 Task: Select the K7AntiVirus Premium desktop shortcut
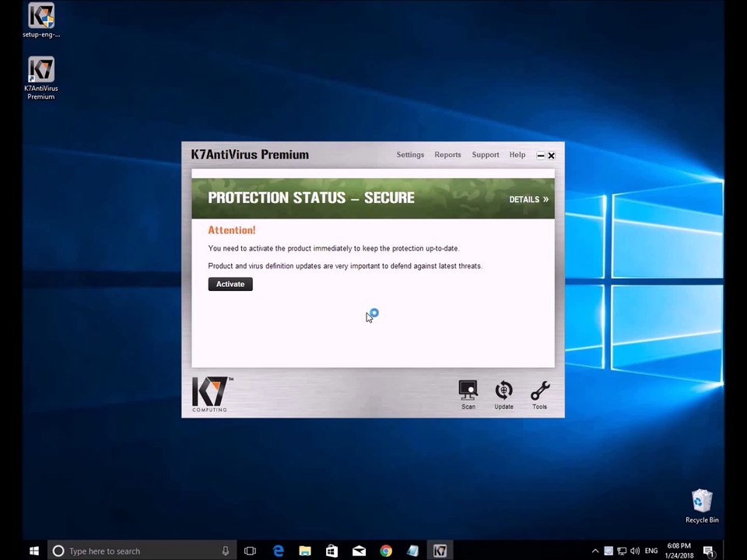[41, 78]
